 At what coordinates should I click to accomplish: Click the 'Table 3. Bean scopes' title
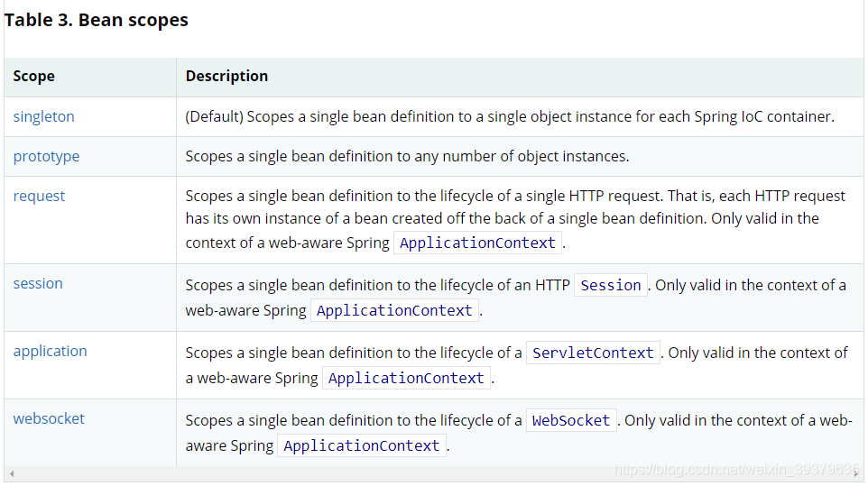point(97,20)
